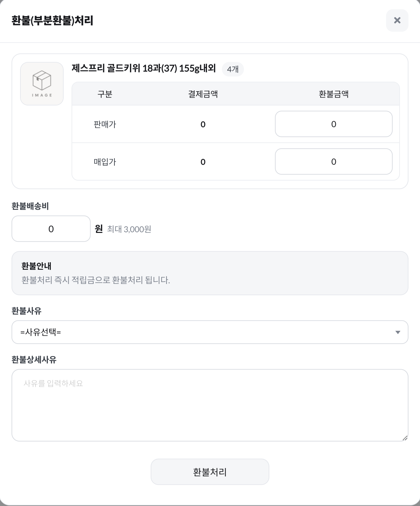Click the 매입가 refund amount field

pos(334,162)
